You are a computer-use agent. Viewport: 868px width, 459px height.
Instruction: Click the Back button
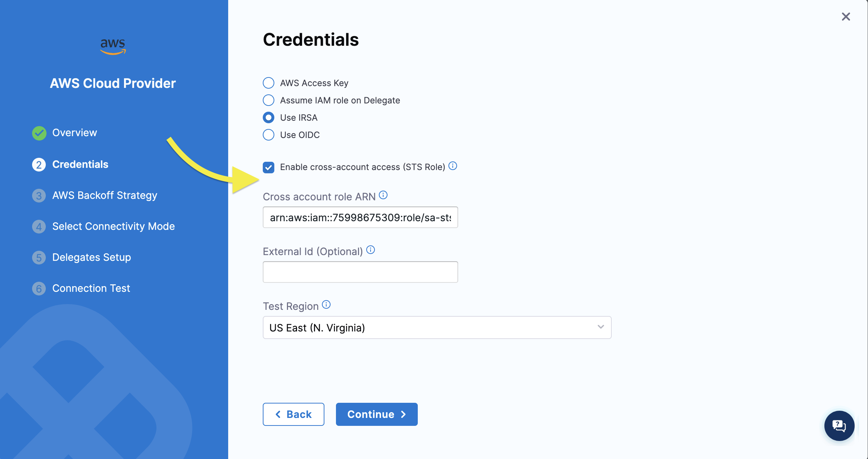pyautogui.click(x=293, y=414)
